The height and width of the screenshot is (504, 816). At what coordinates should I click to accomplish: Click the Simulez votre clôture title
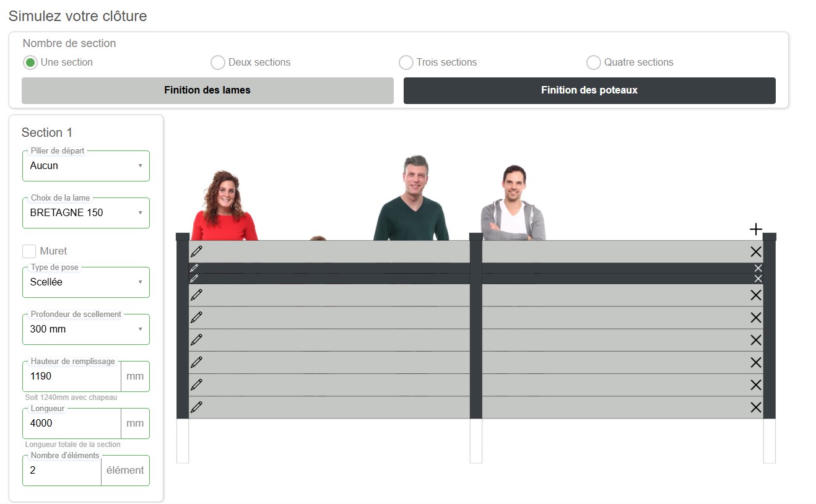point(78,16)
